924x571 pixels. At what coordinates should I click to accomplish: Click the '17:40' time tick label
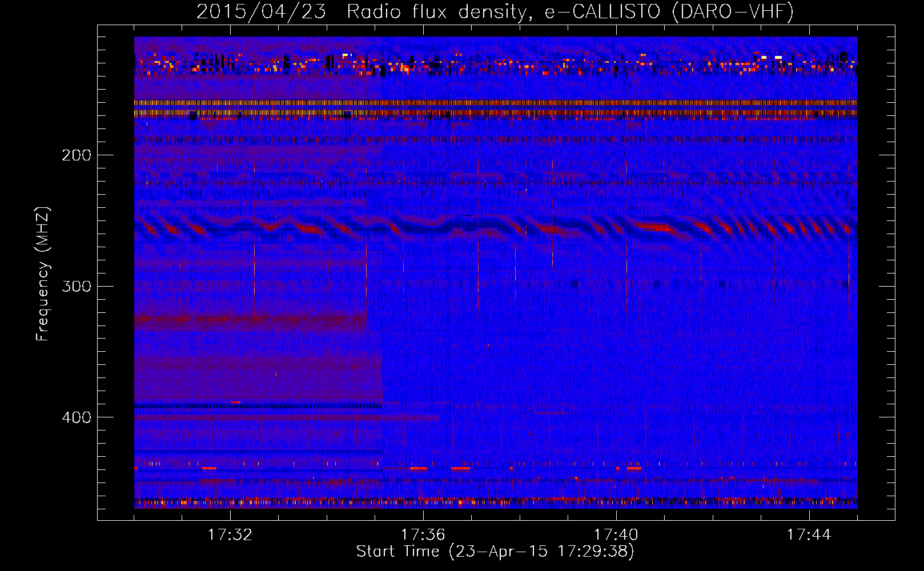[616, 535]
